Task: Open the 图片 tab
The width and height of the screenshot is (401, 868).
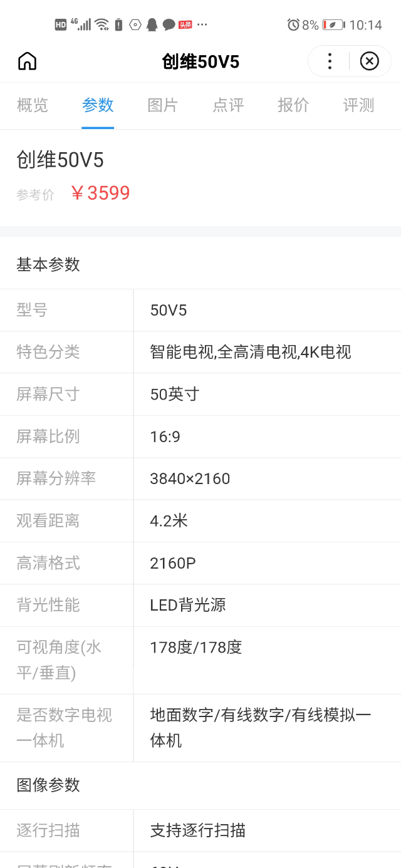Action: coord(163,105)
